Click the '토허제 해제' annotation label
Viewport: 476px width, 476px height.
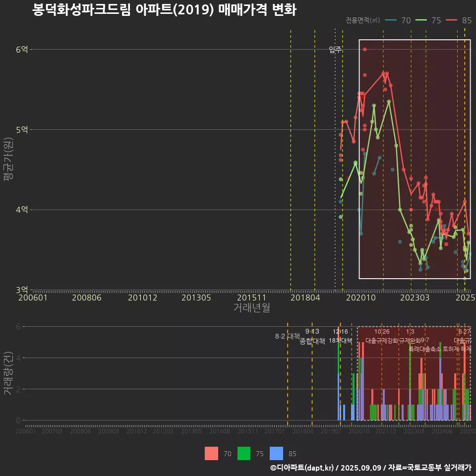[457, 349]
